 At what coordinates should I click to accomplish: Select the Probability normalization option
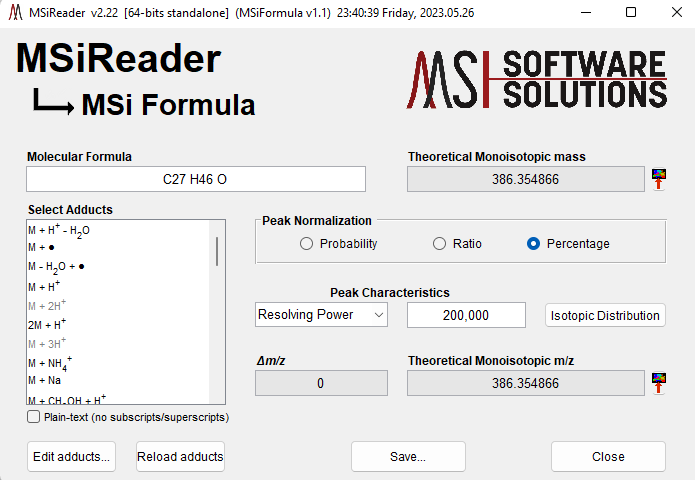307,243
